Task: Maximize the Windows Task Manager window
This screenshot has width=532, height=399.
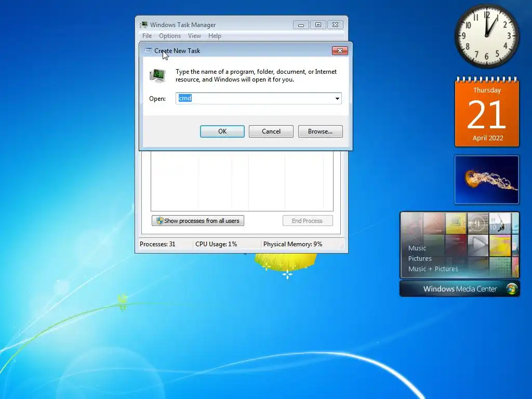Action: (x=318, y=25)
